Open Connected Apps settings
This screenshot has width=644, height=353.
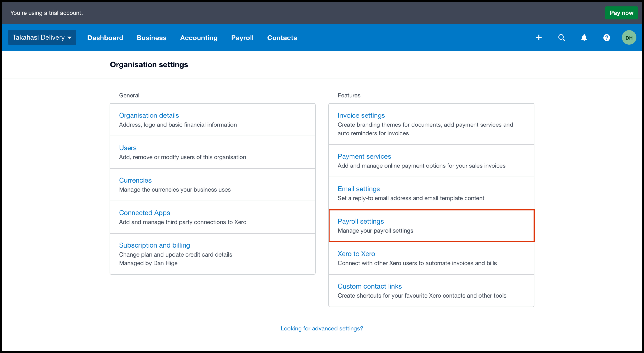tap(144, 213)
